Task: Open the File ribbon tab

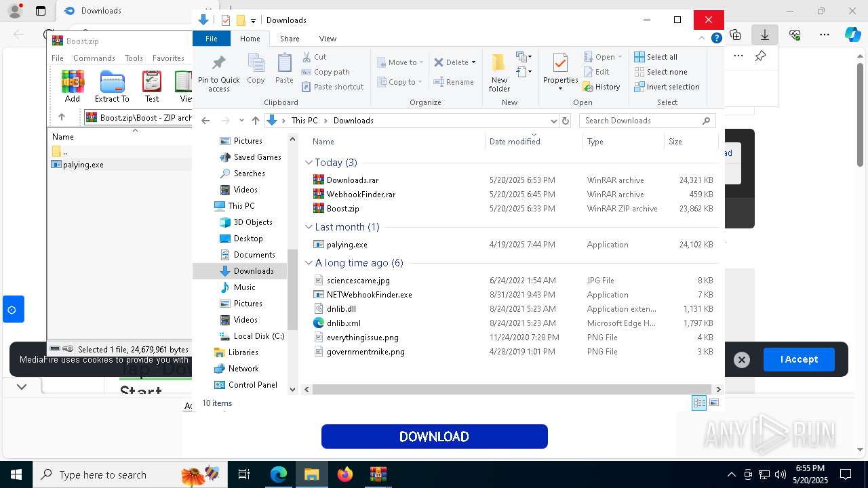Action: [x=212, y=39]
